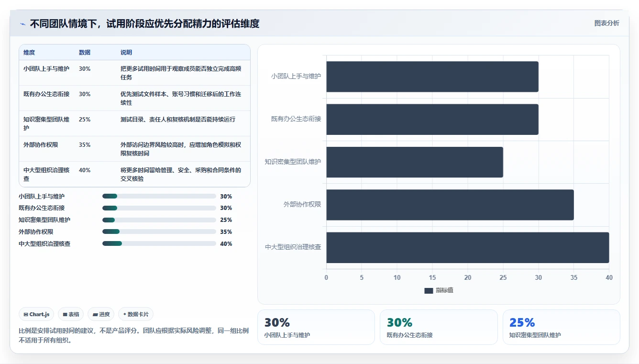Click axis tick label 25
The image size is (639, 364).
pyautogui.click(x=503, y=278)
